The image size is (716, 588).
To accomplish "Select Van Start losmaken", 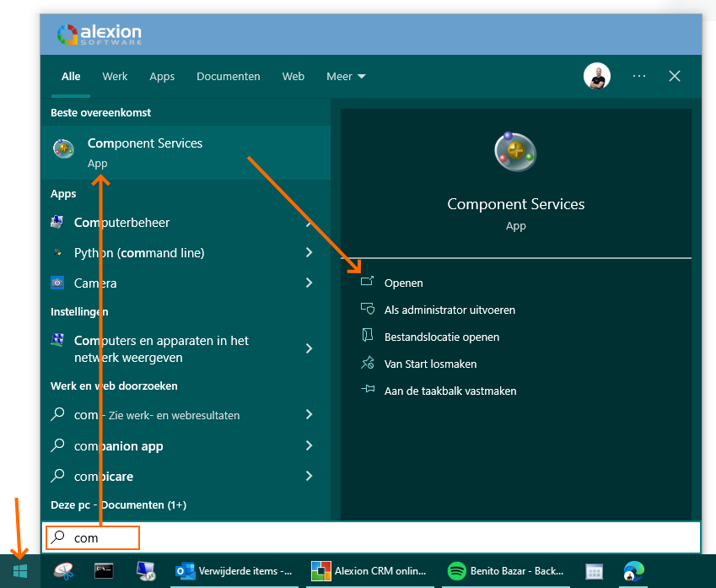I will coord(430,364).
